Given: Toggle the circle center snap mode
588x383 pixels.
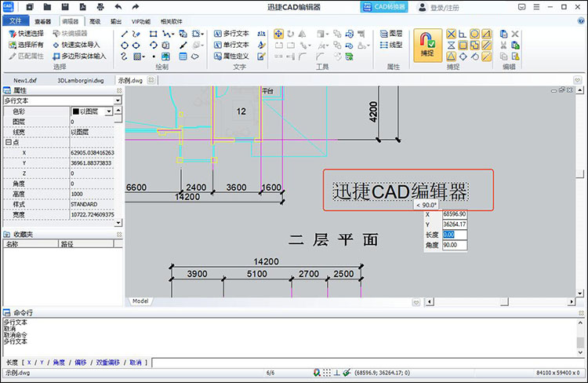Looking at the screenshot, I should click(474, 35).
